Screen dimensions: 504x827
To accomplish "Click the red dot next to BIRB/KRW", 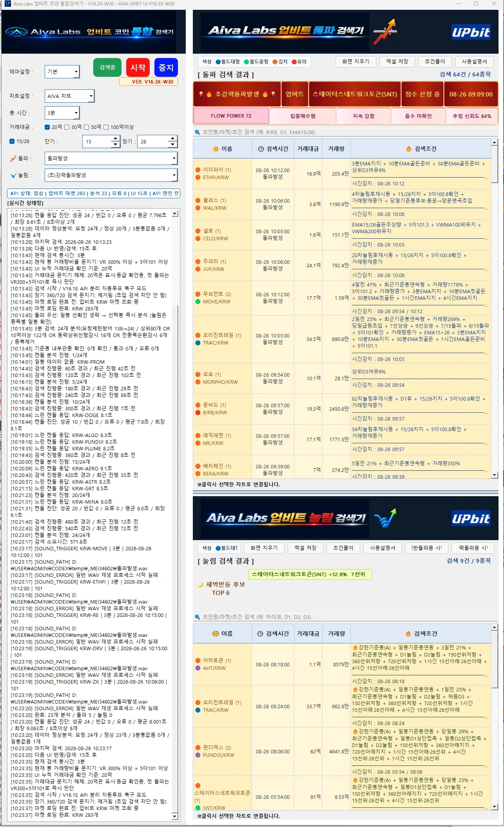I will pos(198,413).
